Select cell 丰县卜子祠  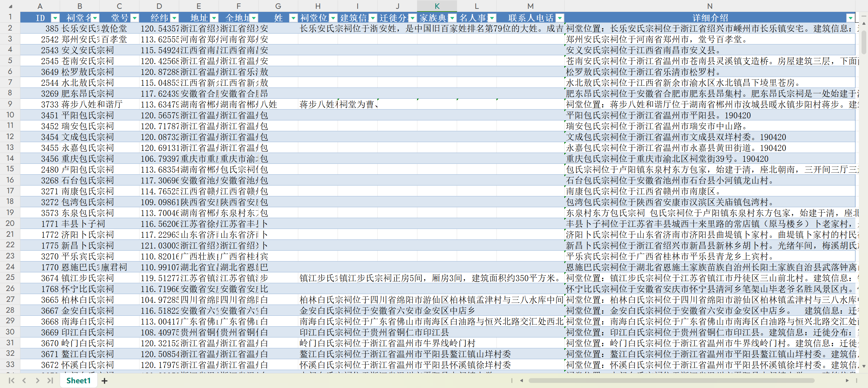point(80,224)
